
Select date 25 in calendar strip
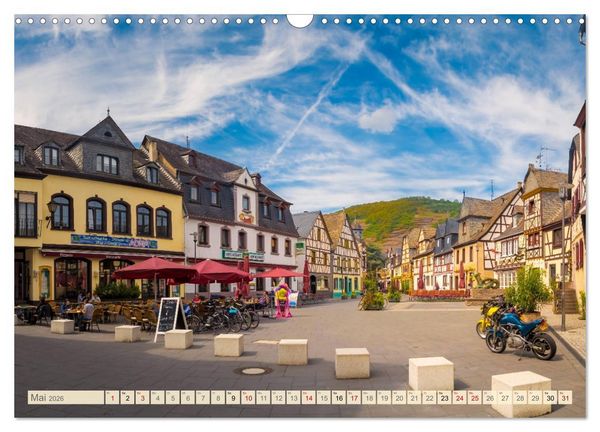pos(475,398)
